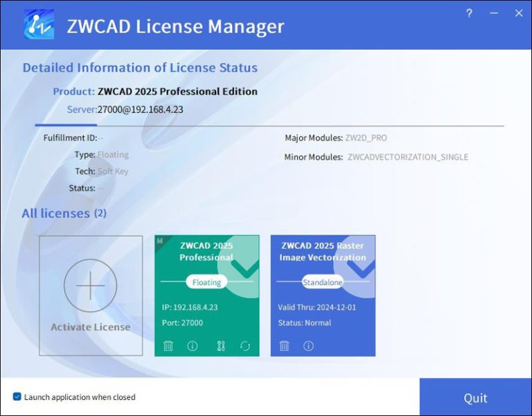Delete the ZWCAD 2025 Professional floating license

[168, 346]
